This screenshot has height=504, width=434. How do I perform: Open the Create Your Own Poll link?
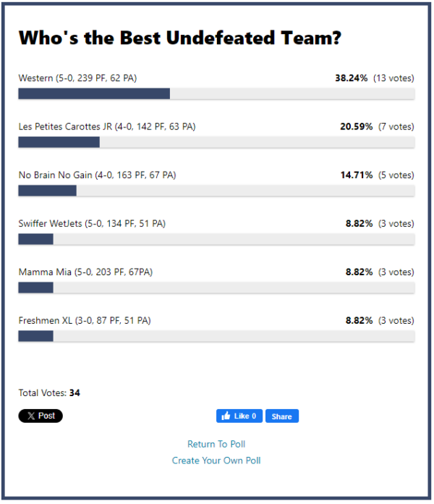(216, 461)
